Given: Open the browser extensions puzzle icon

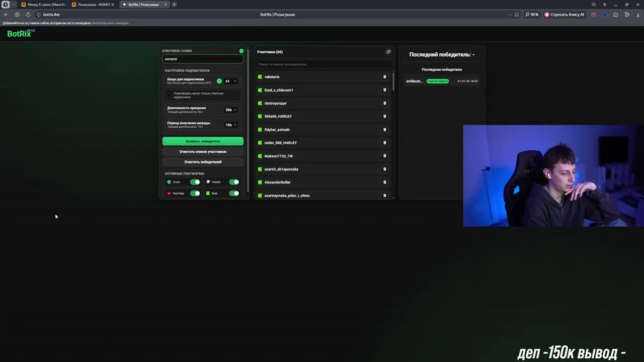Looking at the screenshot, I should click(x=616, y=15).
